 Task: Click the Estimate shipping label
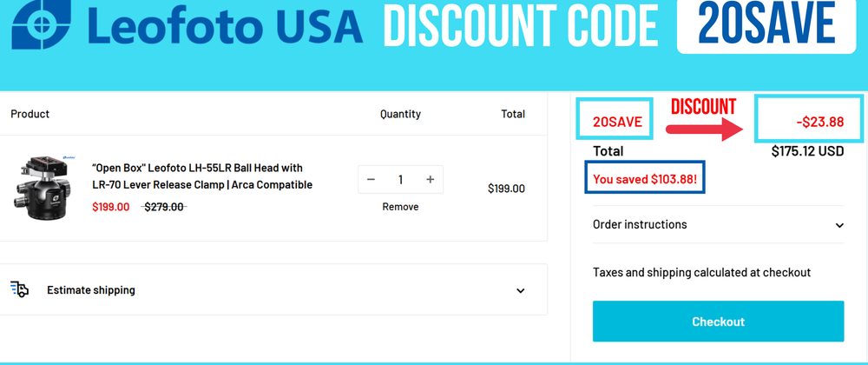point(91,290)
